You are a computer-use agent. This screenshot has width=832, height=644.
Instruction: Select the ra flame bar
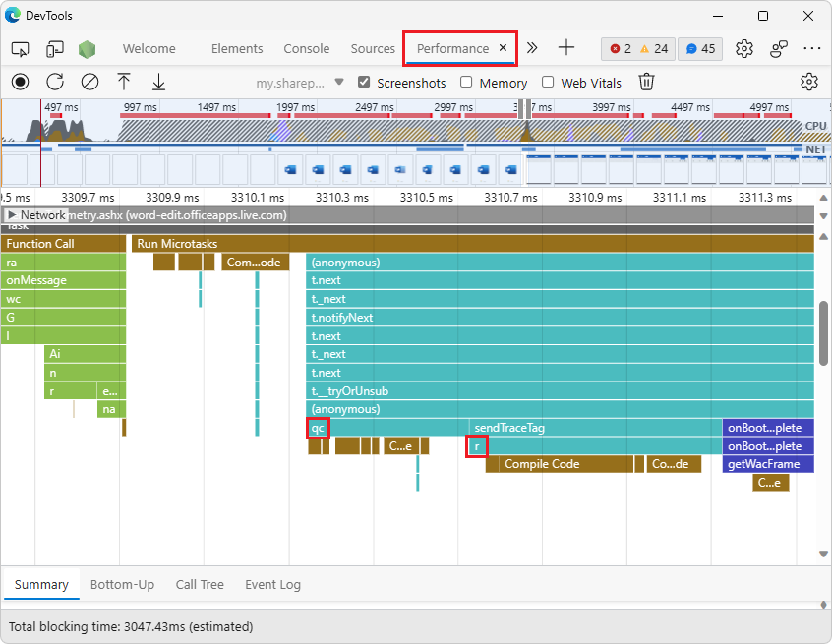63,263
